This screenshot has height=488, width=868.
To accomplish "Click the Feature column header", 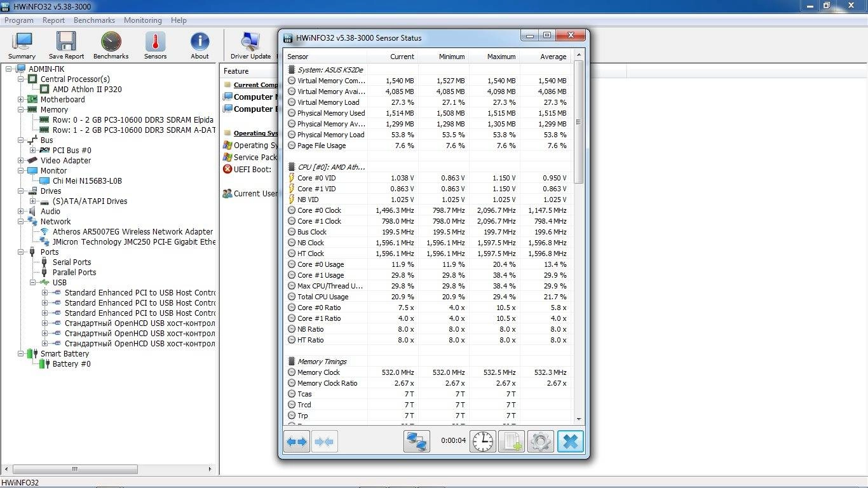I will (x=236, y=71).
